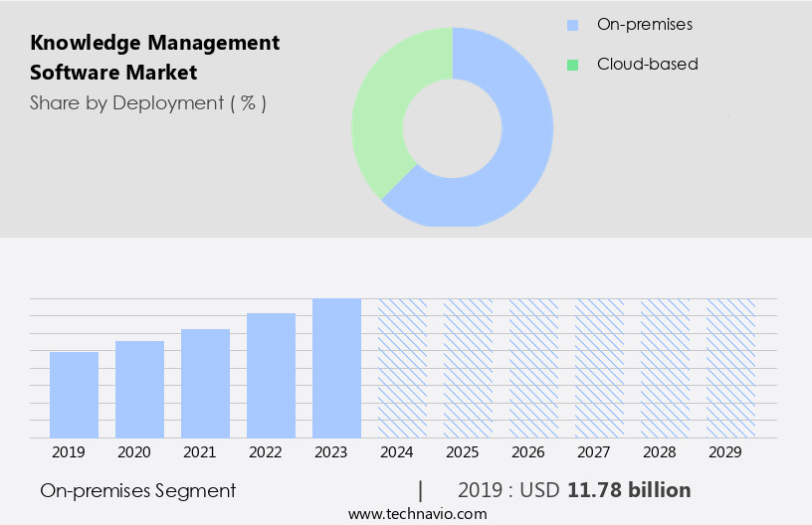The height and width of the screenshot is (525, 812).
Task: Click the blue On-premises legend swatch
Action: (x=572, y=24)
